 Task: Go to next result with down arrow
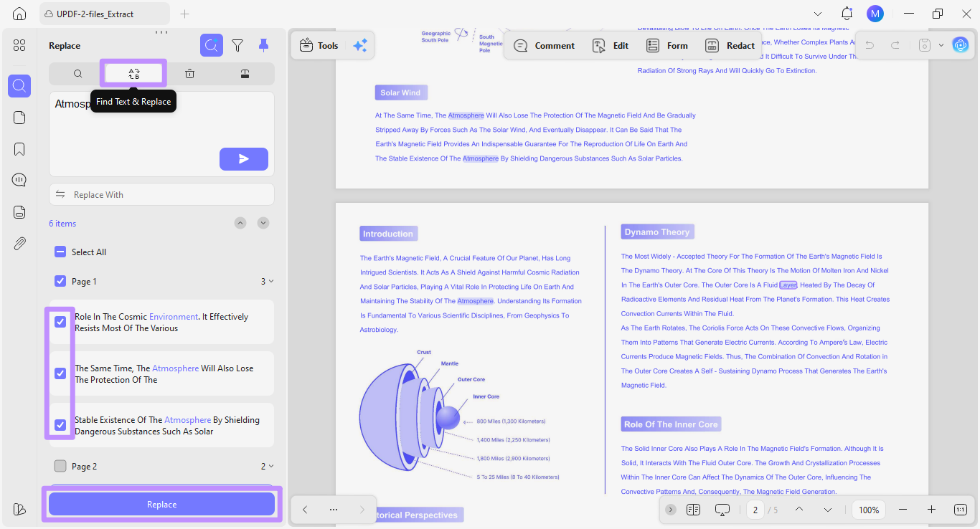pos(263,223)
